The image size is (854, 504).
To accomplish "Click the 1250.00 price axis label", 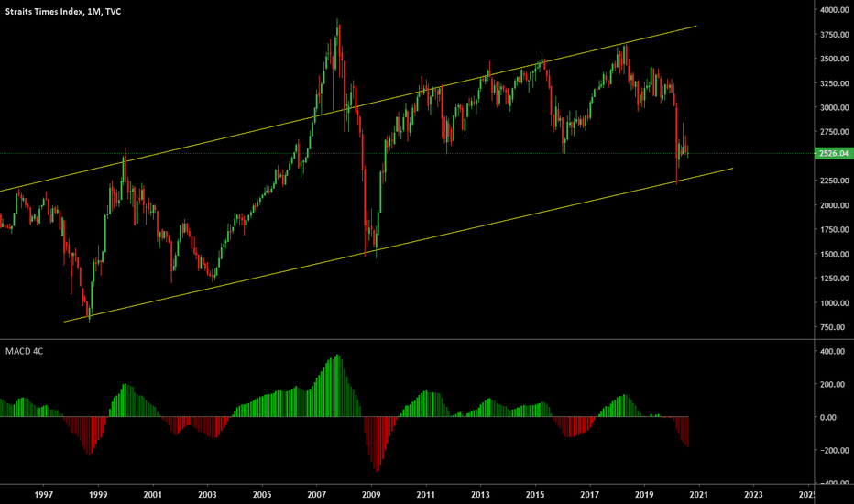I will click(835, 279).
